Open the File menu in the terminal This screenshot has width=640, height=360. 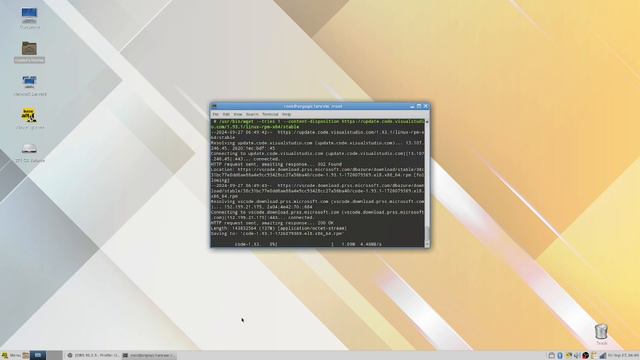coord(216,114)
